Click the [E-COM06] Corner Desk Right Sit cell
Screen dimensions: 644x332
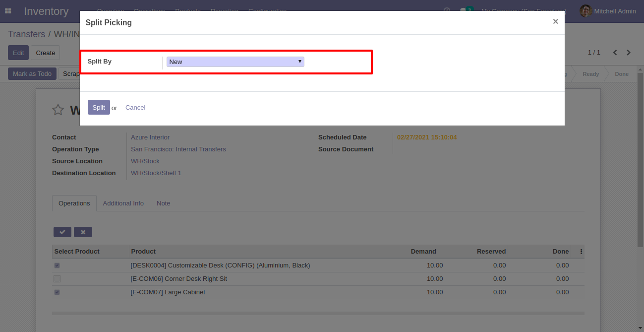[255, 279]
